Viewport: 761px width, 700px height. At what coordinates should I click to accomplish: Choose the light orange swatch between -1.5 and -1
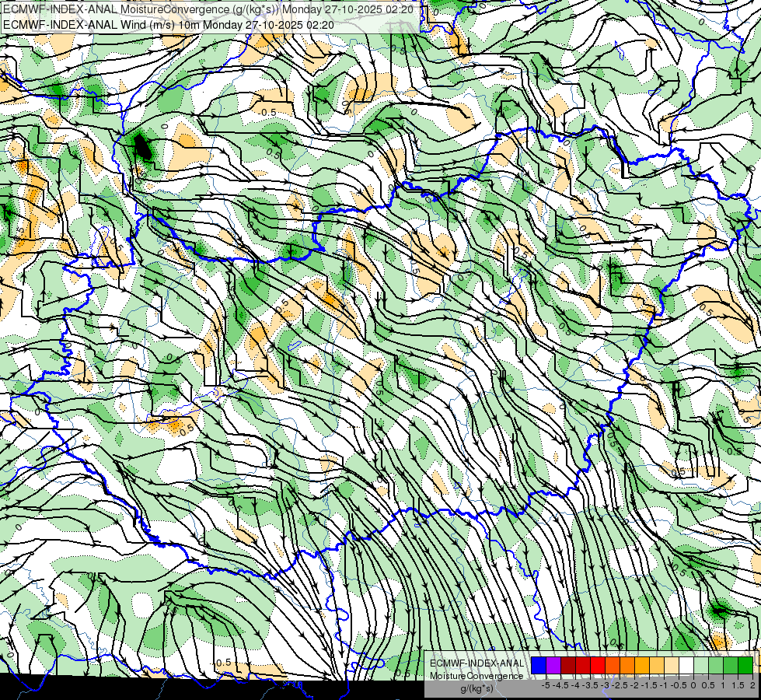tap(657, 665)
